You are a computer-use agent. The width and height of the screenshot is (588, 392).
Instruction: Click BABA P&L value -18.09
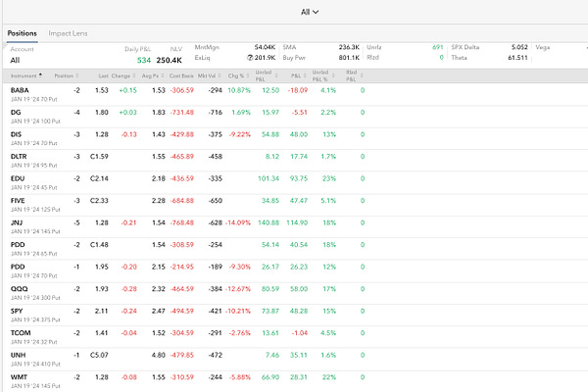coord(298,90)
